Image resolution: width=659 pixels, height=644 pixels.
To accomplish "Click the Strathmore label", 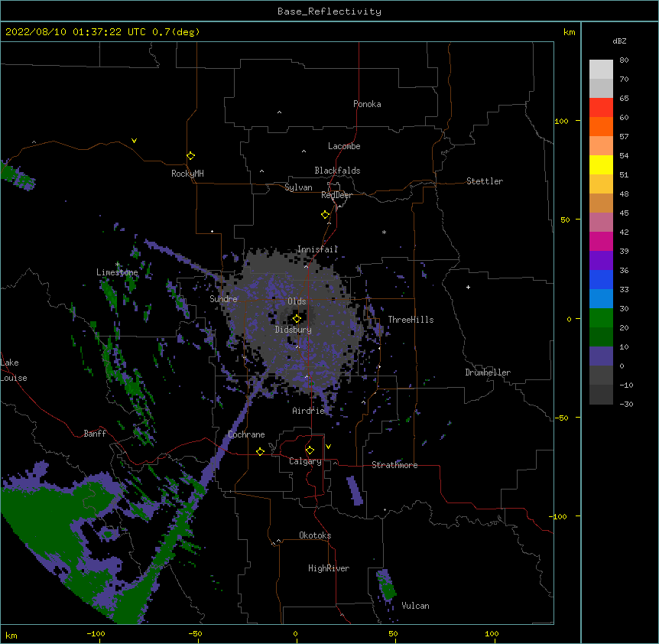I will coord(394,465).
